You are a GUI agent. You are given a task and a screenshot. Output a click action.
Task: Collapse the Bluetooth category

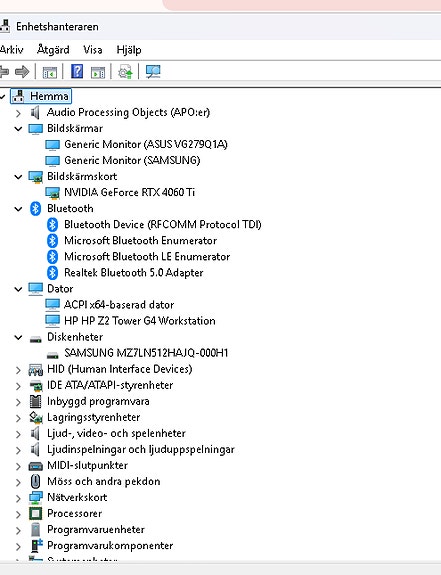click(18, 209)
